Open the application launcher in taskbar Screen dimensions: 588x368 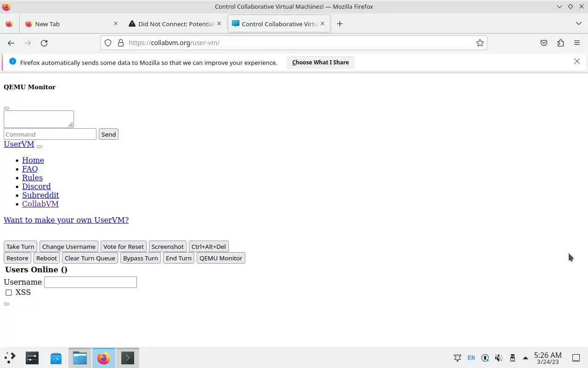[10, 357]
